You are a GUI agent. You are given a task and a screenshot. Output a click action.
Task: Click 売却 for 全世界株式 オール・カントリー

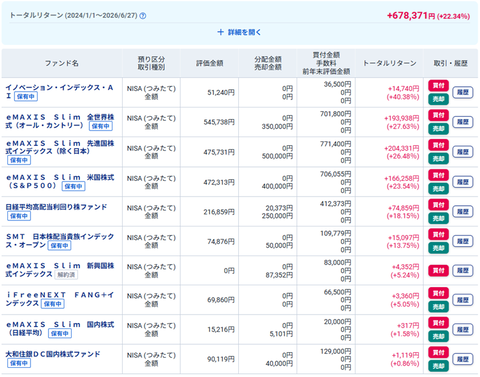pos(438,129)
